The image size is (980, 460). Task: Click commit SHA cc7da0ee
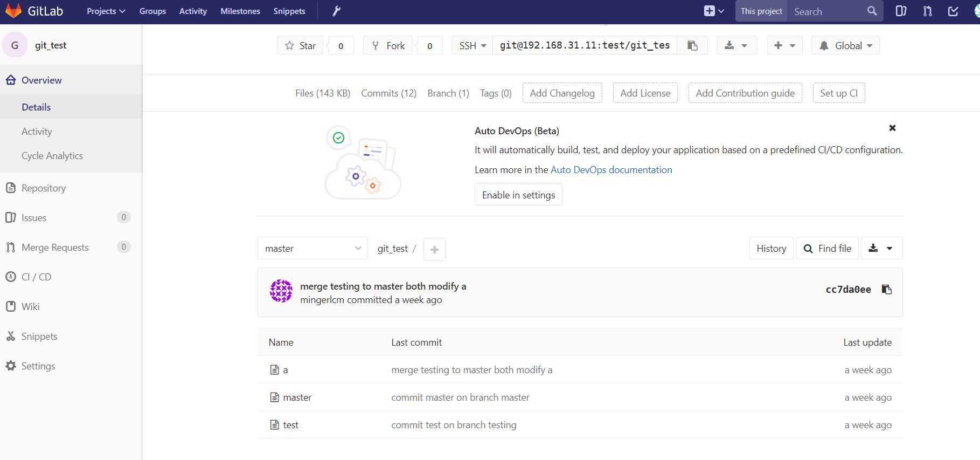pos(848,290)
